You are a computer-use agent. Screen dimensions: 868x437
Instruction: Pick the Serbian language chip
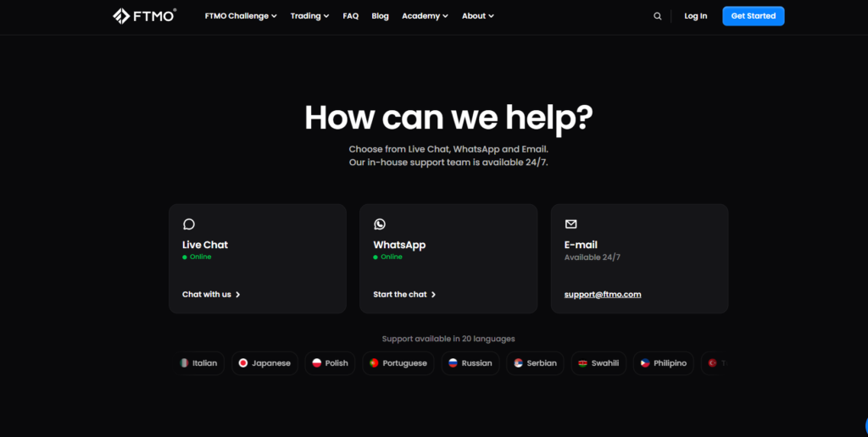[x=536, y=363]
